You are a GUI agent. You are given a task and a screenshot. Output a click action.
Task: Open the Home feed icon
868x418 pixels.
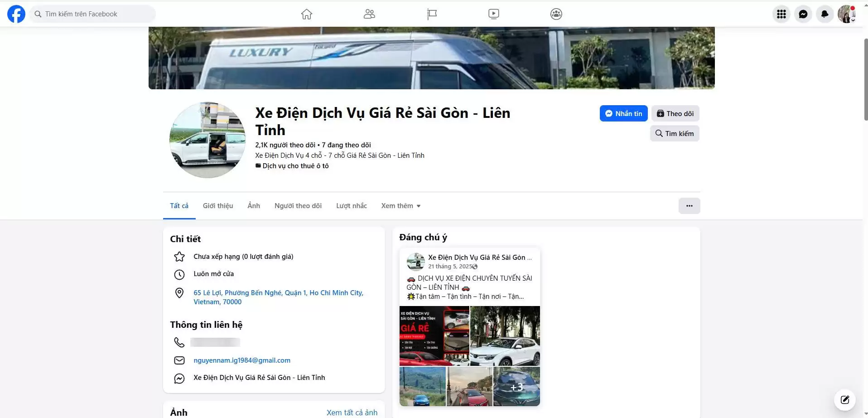pos(307,14)
